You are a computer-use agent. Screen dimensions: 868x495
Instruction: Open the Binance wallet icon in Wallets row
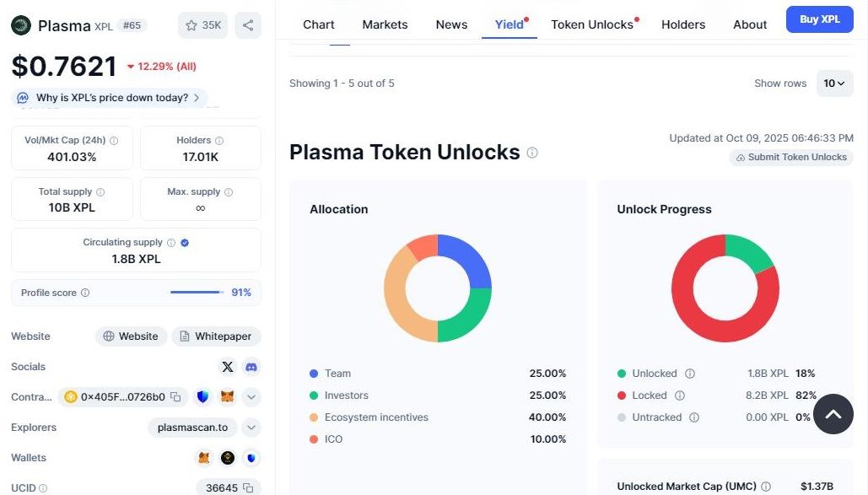[x=228, y=458]
